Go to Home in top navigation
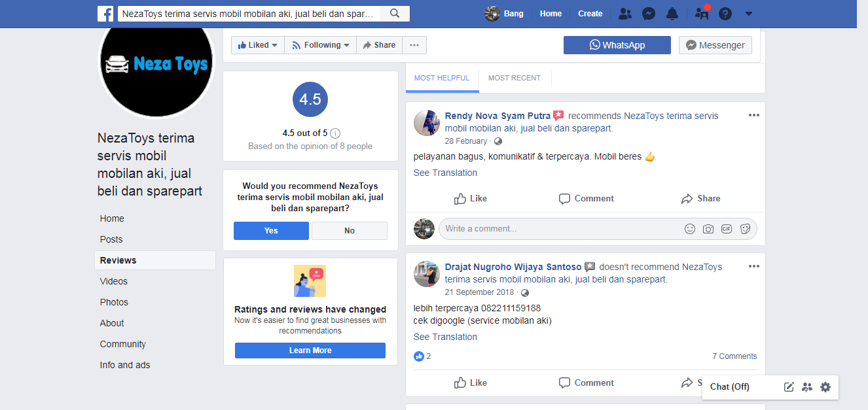 [551, 14]
